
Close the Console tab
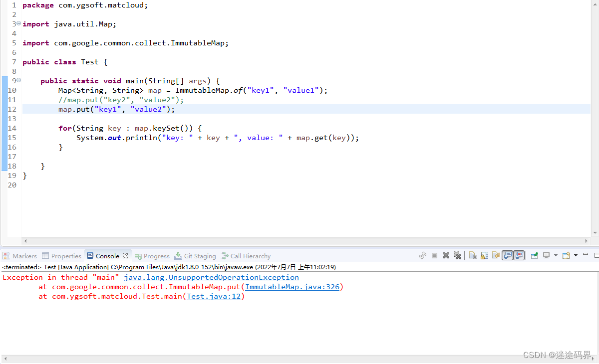tap(125, 256)
